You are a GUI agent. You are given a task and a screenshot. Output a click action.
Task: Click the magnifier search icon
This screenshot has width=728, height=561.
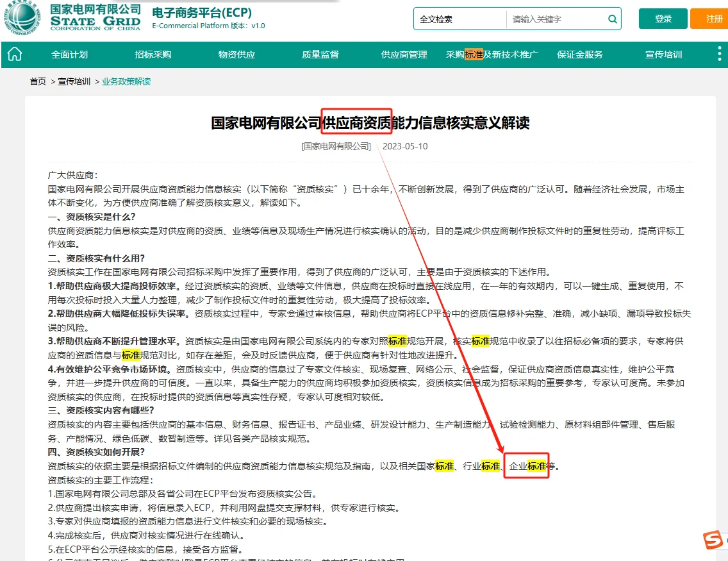612,19
